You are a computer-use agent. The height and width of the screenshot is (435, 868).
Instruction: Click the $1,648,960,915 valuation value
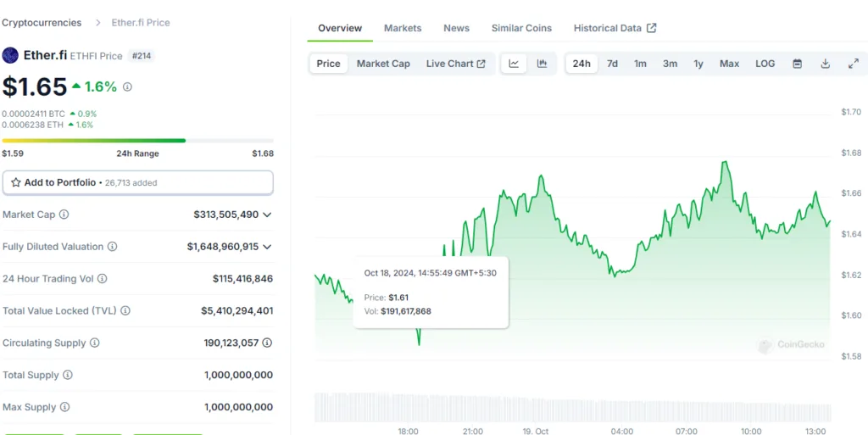223,246
